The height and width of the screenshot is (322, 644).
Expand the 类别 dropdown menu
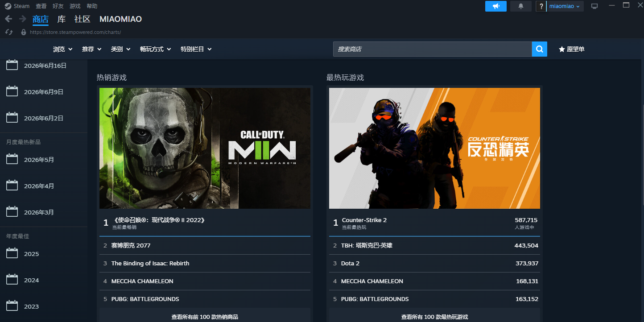pyautogui.click(x=120, y=49)
